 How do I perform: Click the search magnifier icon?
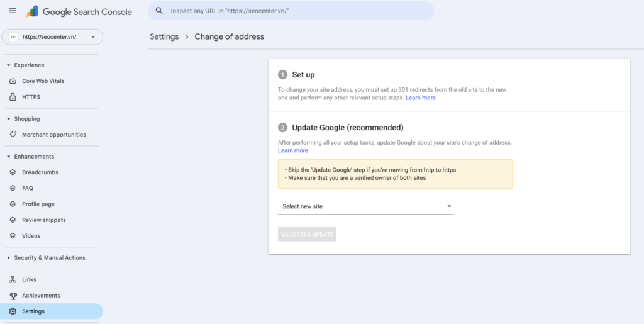pyautogui.click(x=159, y=11)
